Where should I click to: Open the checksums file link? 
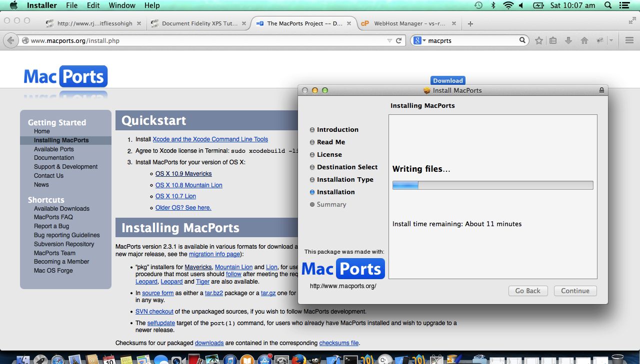[x=339, y=343]
